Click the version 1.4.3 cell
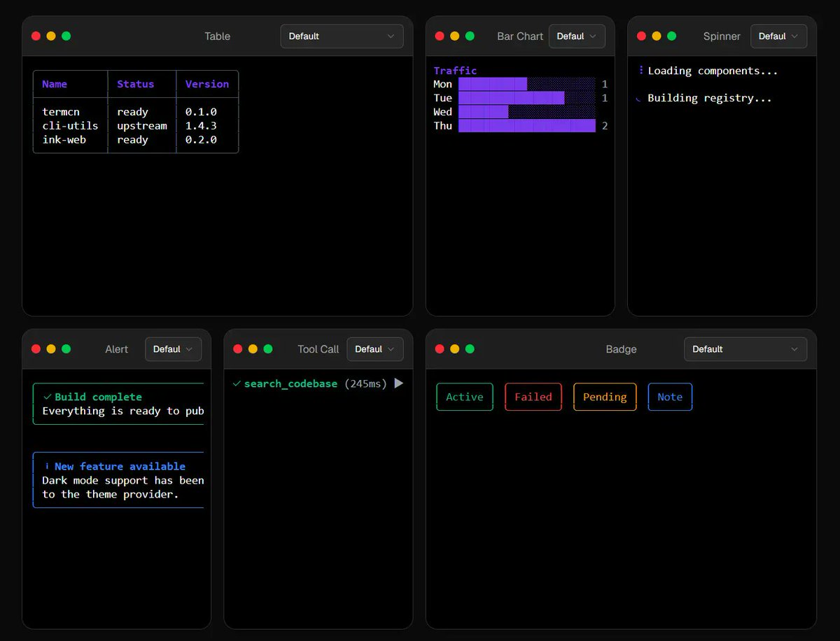 click(x=201, y=126)
